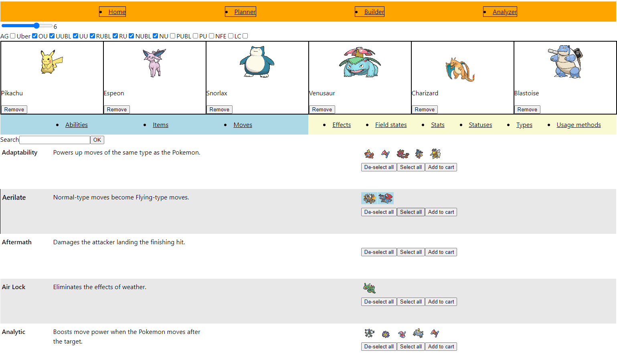Enable the PUBL tier checkbox

pyautogui.click(x=195, y=36)
